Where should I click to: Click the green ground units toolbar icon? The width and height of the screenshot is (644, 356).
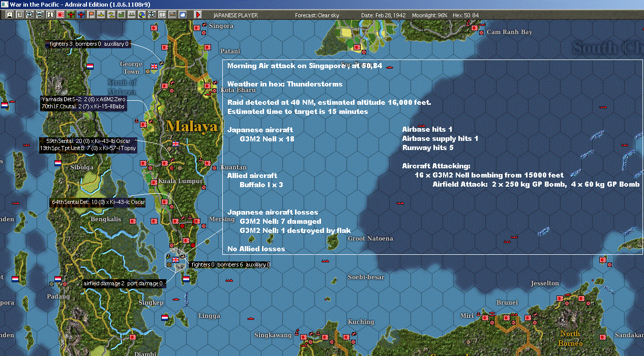click(x=131, y=15)
